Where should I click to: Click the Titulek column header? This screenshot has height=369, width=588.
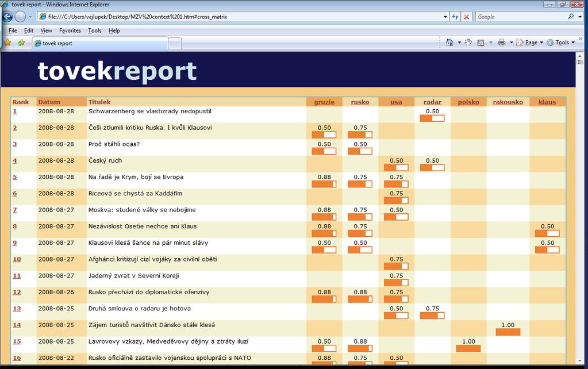tap(99, 102)
